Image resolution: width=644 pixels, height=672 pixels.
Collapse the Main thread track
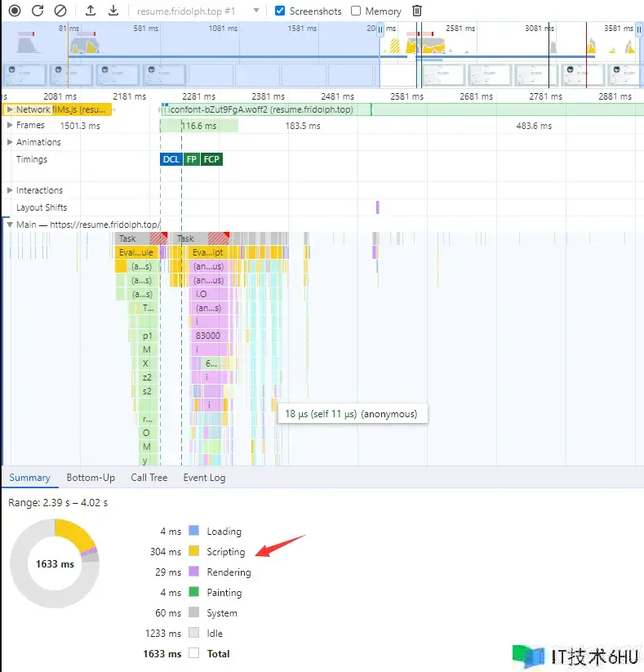[10, 225]
